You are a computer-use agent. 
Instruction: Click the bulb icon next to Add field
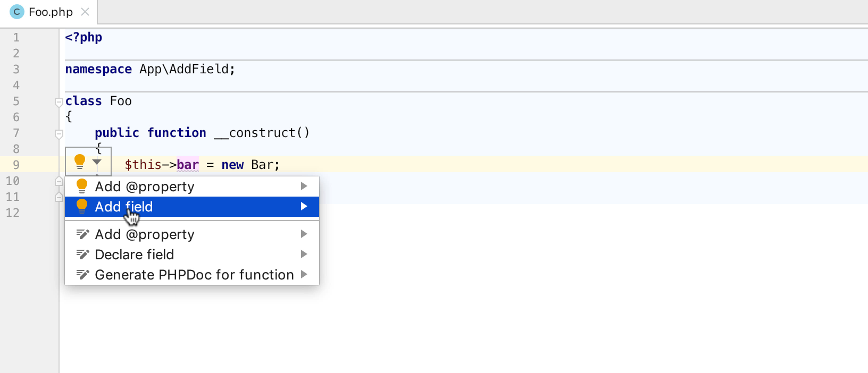82,206
